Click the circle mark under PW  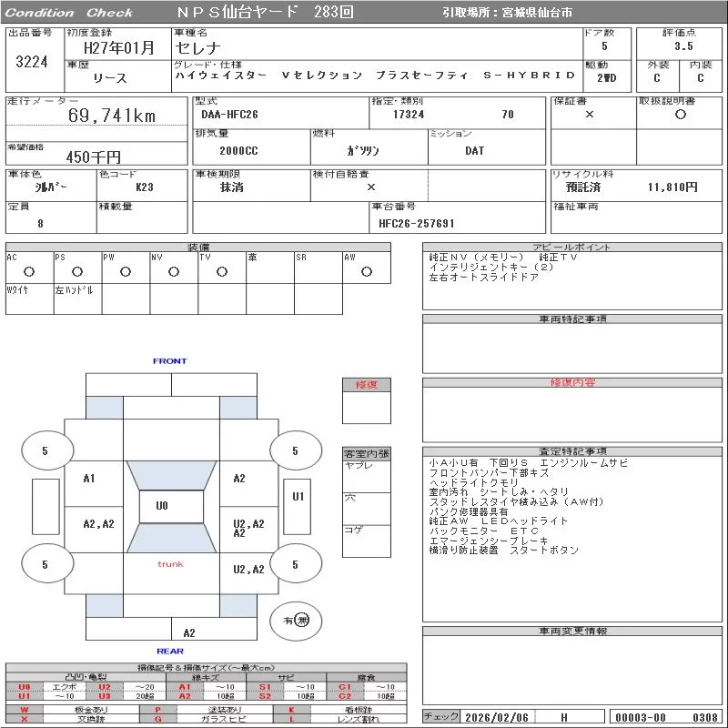(126, 271)
